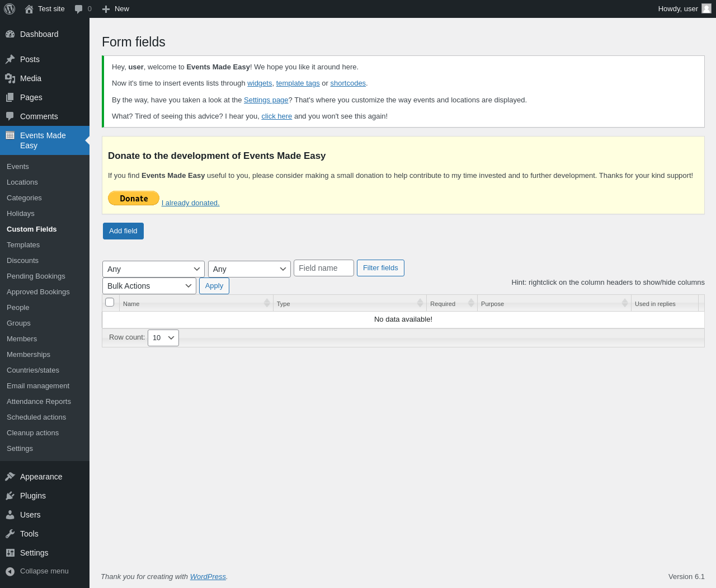
Task: Click the Posts pushpin icon
Action: pyautogui.click(x=10, y=59)
